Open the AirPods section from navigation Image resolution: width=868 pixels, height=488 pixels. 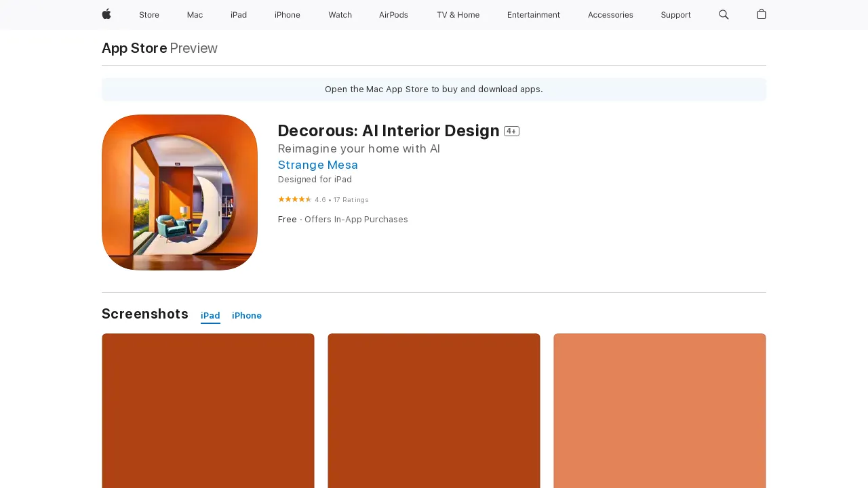tap(393, 15)
